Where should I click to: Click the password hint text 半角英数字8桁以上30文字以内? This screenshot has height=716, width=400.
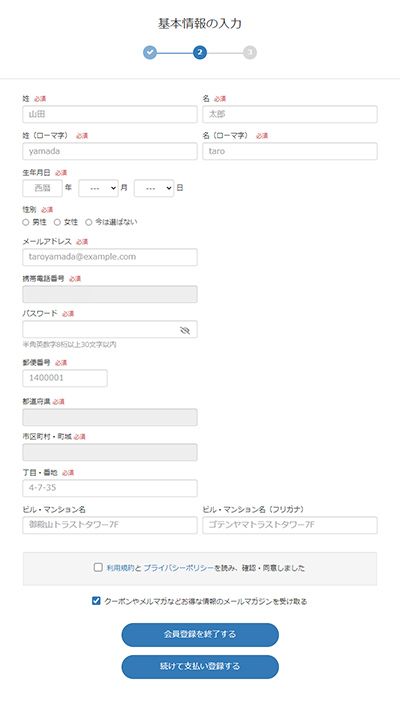click(69, 344)
